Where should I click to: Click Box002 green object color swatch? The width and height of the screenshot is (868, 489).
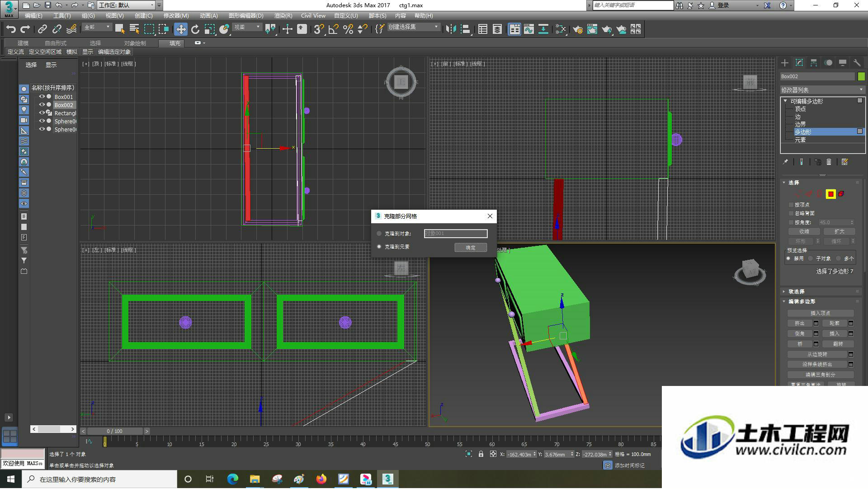[x=861, y=76]
